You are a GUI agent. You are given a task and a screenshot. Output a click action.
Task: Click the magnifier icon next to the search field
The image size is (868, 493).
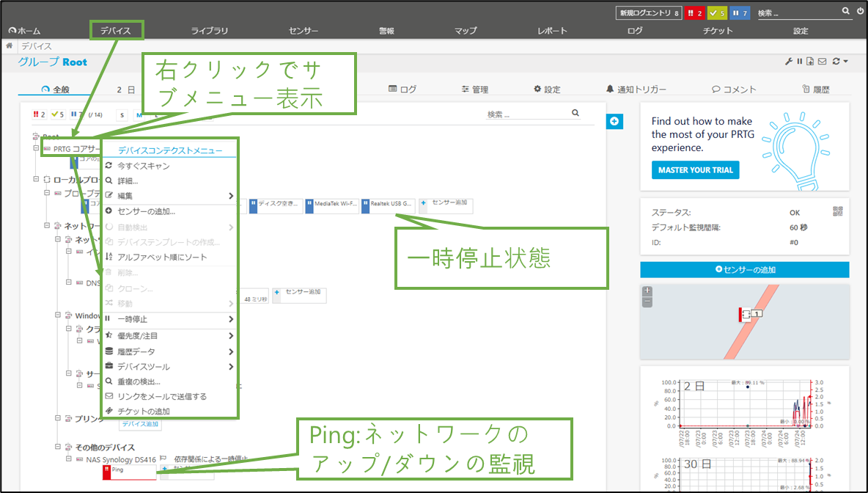[x=845, y=12]
